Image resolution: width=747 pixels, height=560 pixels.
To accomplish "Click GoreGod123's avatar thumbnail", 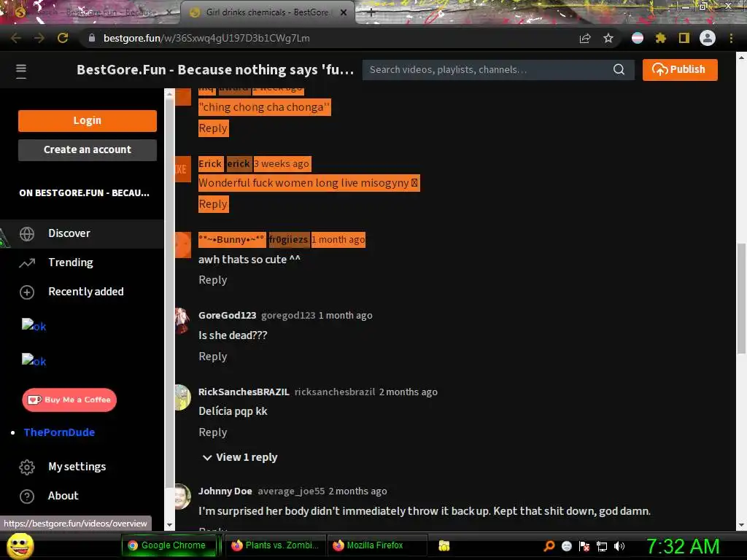I will pyautogui.click(x=182, y=321).
